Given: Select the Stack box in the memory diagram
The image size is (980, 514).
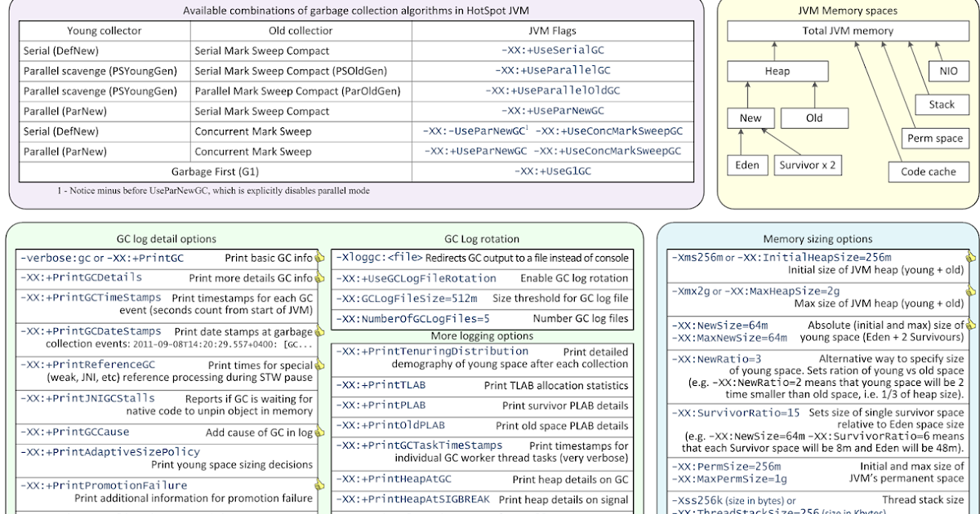Looking at the screenshot, I should pos(942,104).
